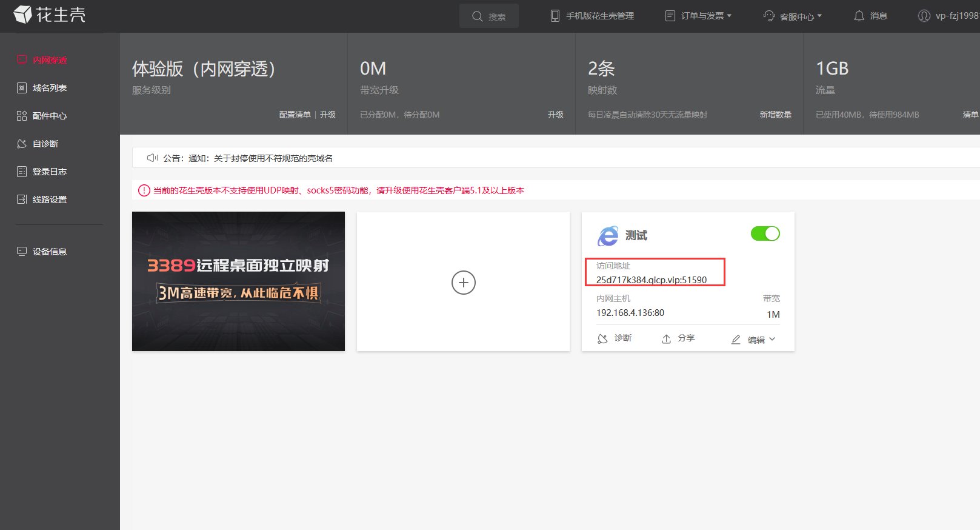Open announcement 关于封停使用不符规范的壳域名
Screen dimensions: 980x530
273,158
